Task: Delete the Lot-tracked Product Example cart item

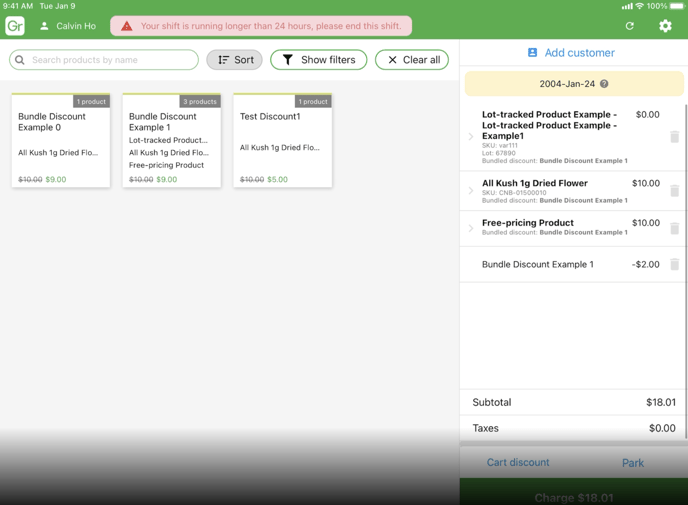Action: pos(674,137)
